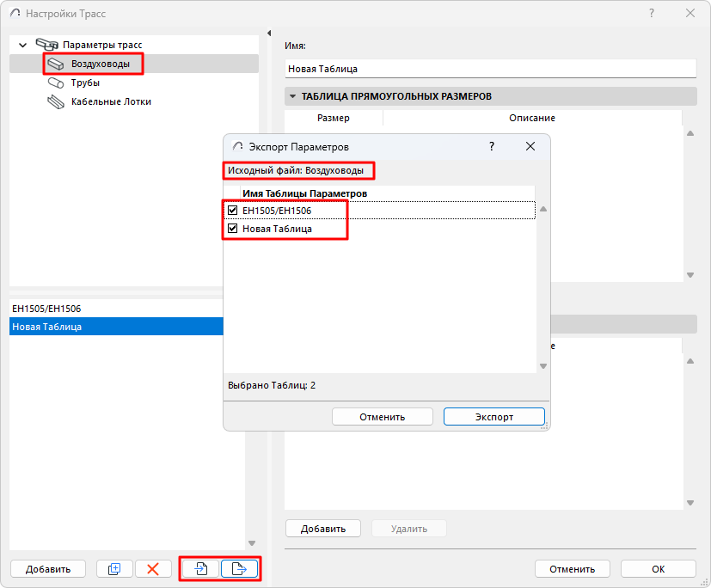Screen dimensions: 711x588
Task: Click the OK button in Настройки Трасс
Action: tap(659, 569)
